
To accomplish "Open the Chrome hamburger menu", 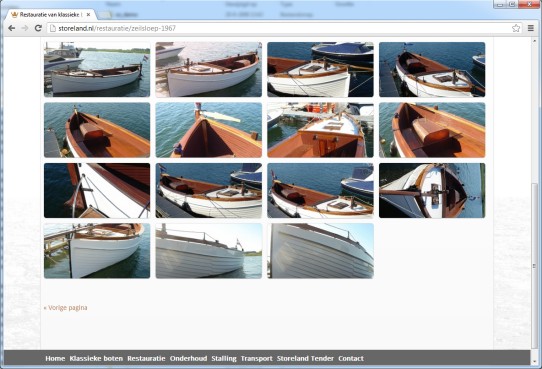I will click(x=531, y=28).
